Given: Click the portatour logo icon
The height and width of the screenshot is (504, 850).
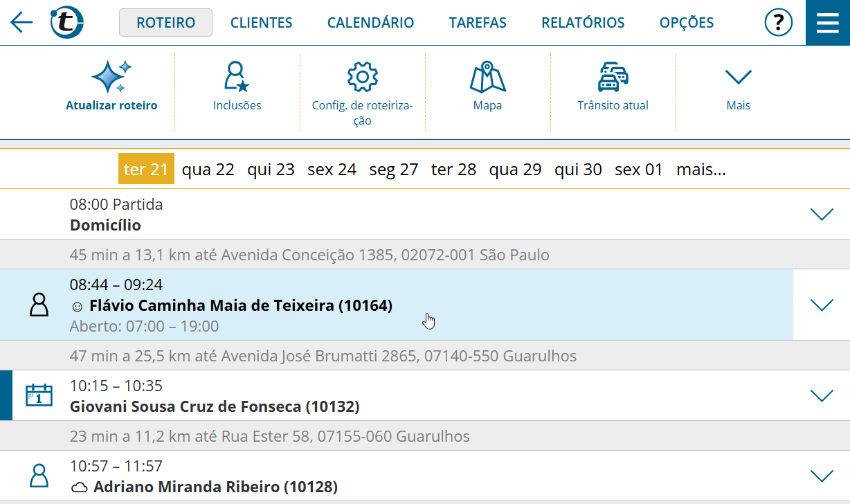Looking at the screenshot, I should (x=67, y=23).
